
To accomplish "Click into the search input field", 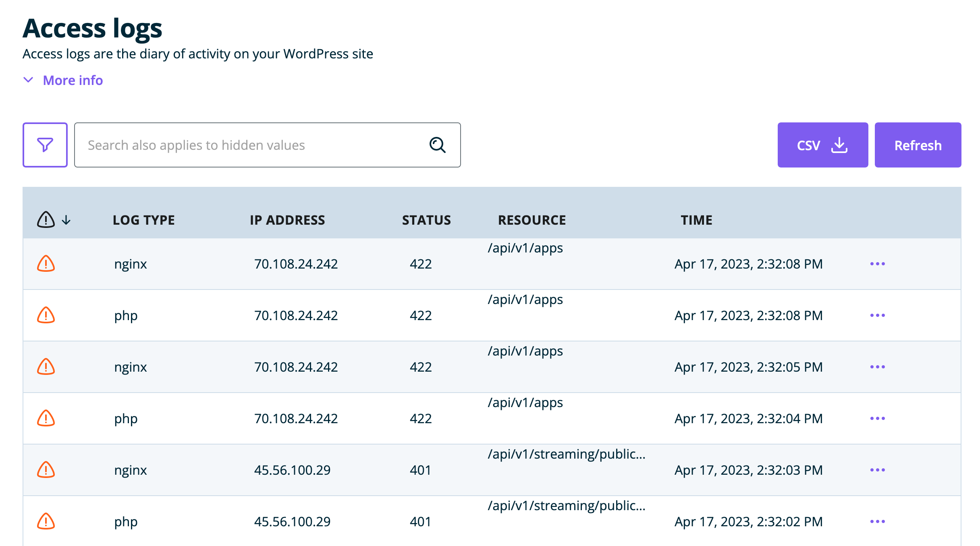I will [242, 145].
